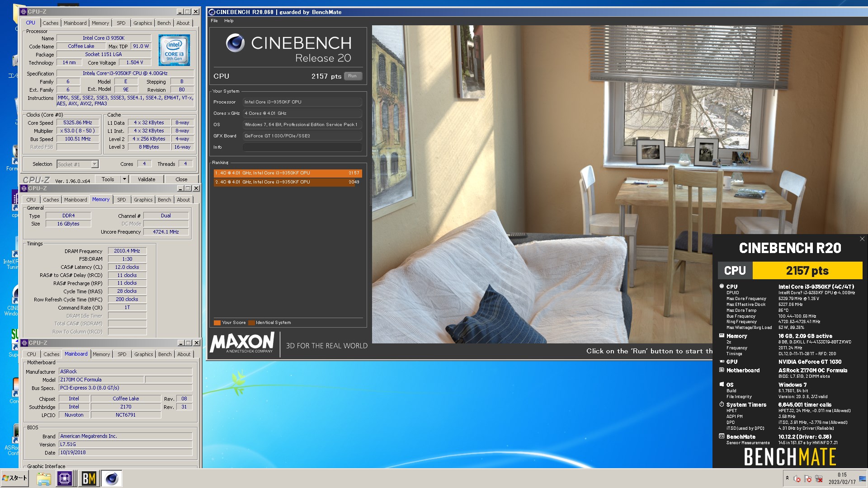
Task: Select CPU tab in Mainboard CPU-Z window
Action: (x=31, y=354)
